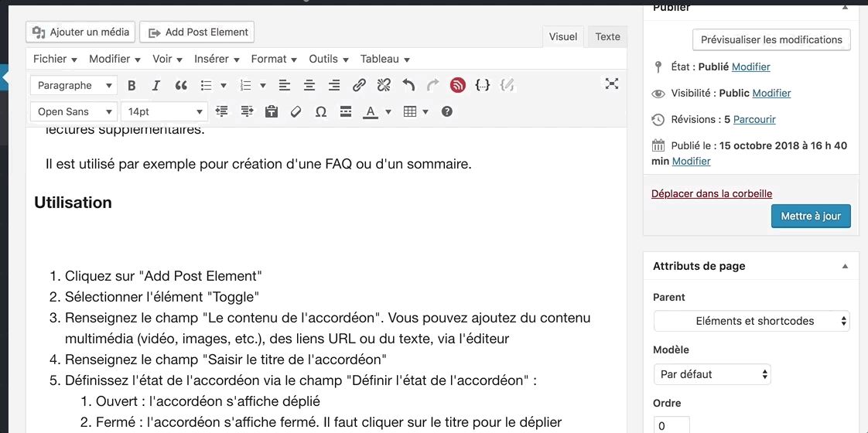The height and width of the screenshot is (433, 868).
Task: Open the Parent page select box
Action: (751, 321)
